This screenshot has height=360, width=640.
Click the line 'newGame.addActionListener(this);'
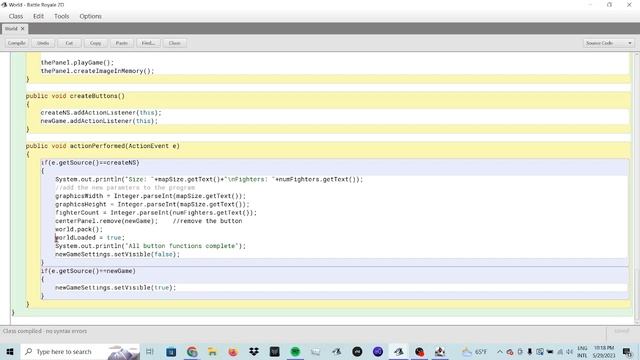click(x=99, y=121)
